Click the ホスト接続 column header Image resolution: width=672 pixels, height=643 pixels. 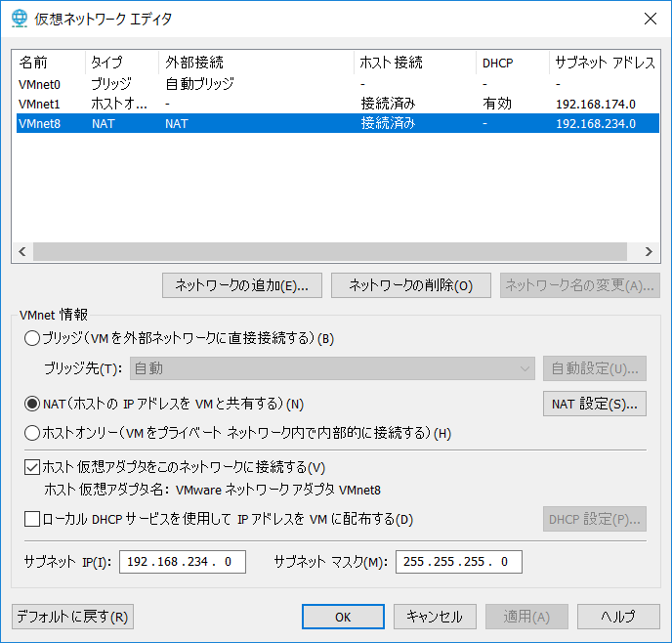pyautogui.click(x=415, y=63)
